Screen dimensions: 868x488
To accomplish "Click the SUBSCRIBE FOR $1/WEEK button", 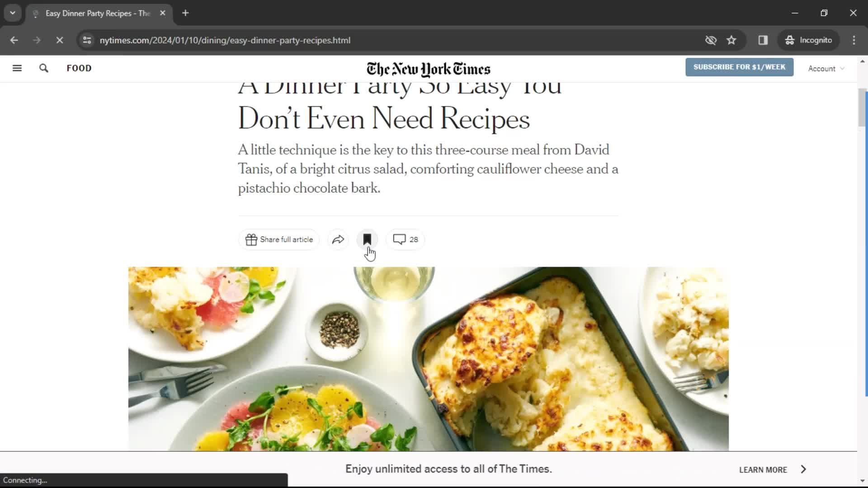I will click(739, 67).
